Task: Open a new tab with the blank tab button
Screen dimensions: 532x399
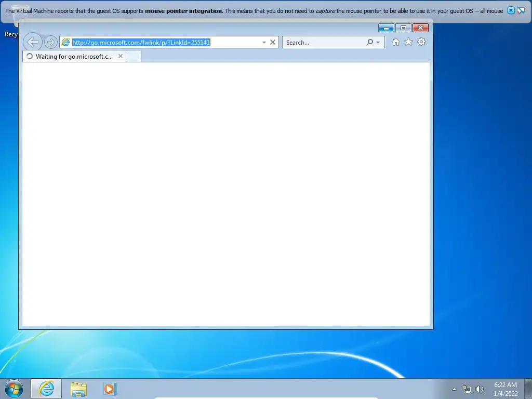Action: pyautogui.click(x=134, y=56)
